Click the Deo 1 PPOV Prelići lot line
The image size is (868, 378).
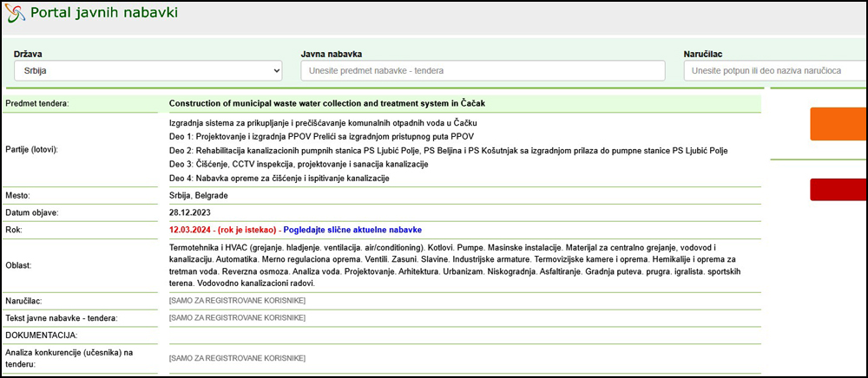click(322, 136)
